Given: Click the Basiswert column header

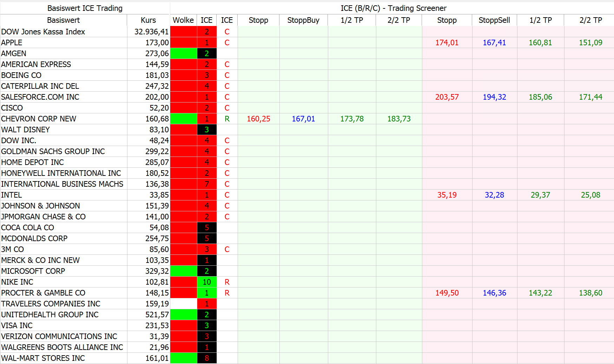Looking at the screenshot, I should coord(63,20).
